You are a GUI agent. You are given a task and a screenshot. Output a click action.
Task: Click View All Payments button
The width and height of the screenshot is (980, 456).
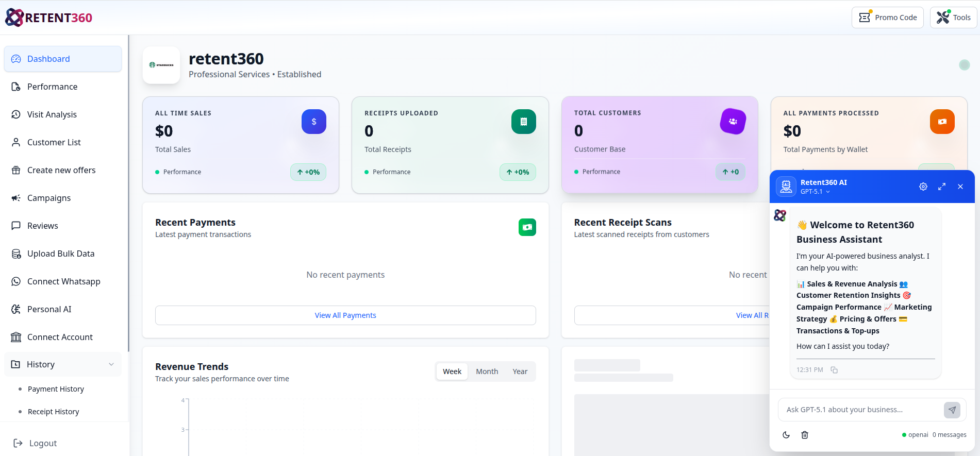[x=345, y=315]
